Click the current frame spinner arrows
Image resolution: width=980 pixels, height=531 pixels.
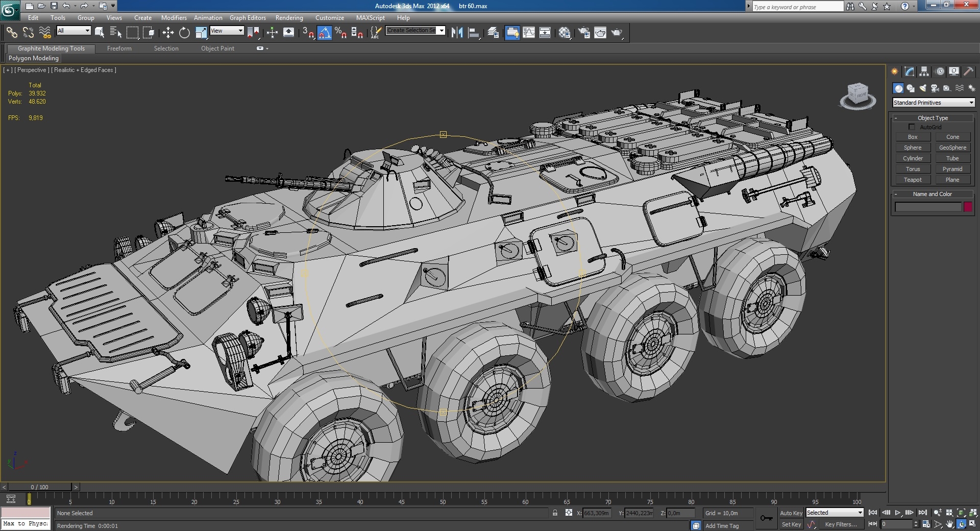tap(916, 524)
